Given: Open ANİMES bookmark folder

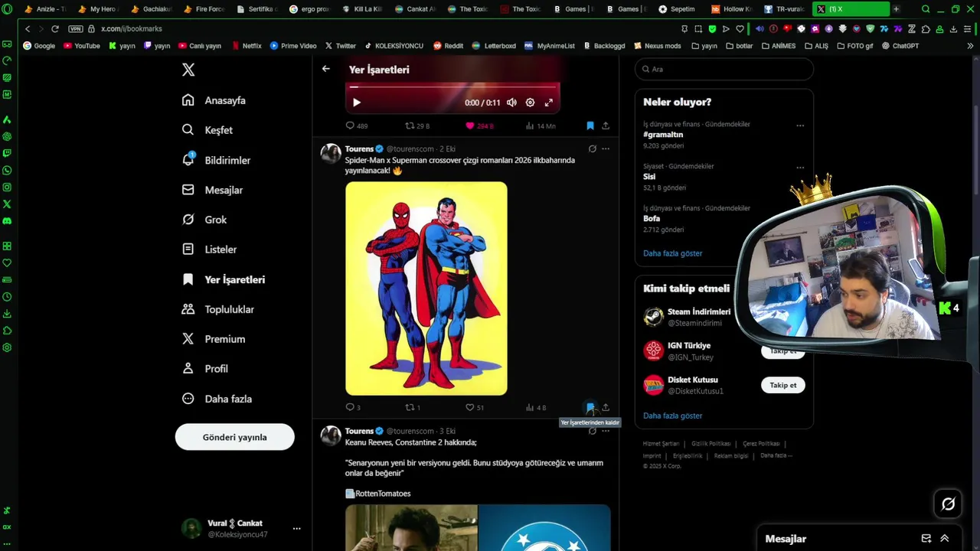Looking at the screenshot, I should tap(779, 46).
